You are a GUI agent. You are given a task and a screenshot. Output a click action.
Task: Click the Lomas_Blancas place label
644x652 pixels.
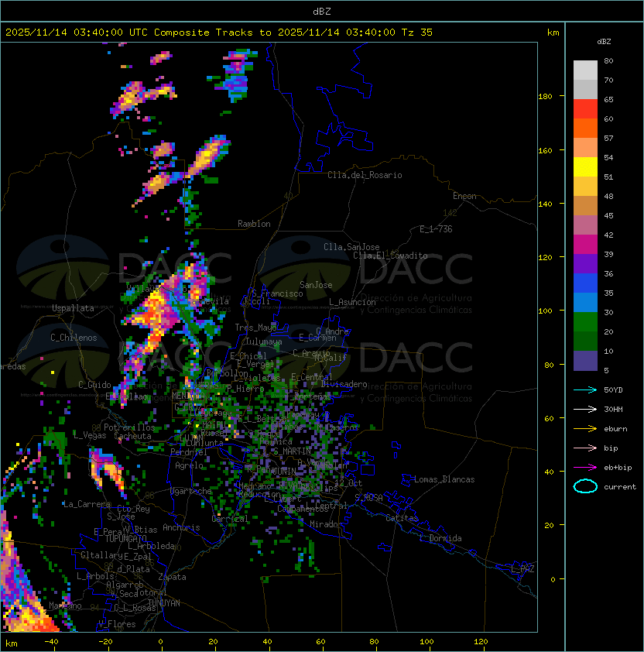click(x=444, y=479)
